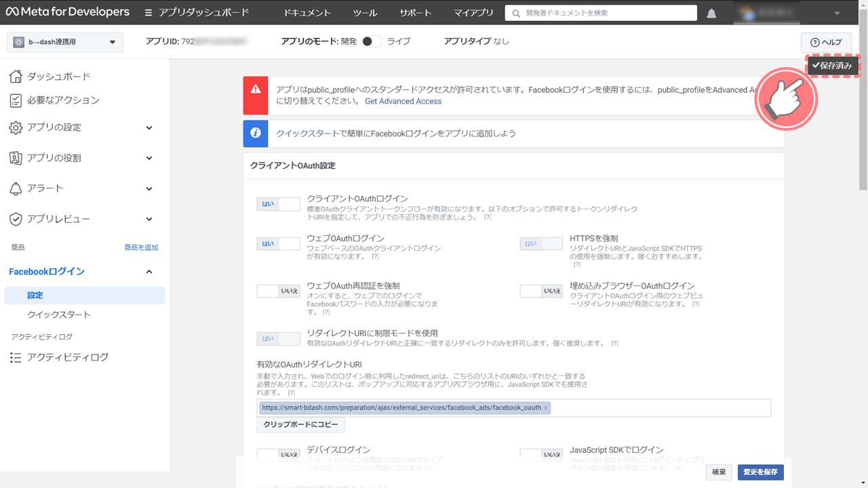Open help tooltip for 埋め込みブラウザーOAuthログイン
Image resolution: width=868 pixels, height=488 pixels.
pyautogui.click(x=696, y=304)
